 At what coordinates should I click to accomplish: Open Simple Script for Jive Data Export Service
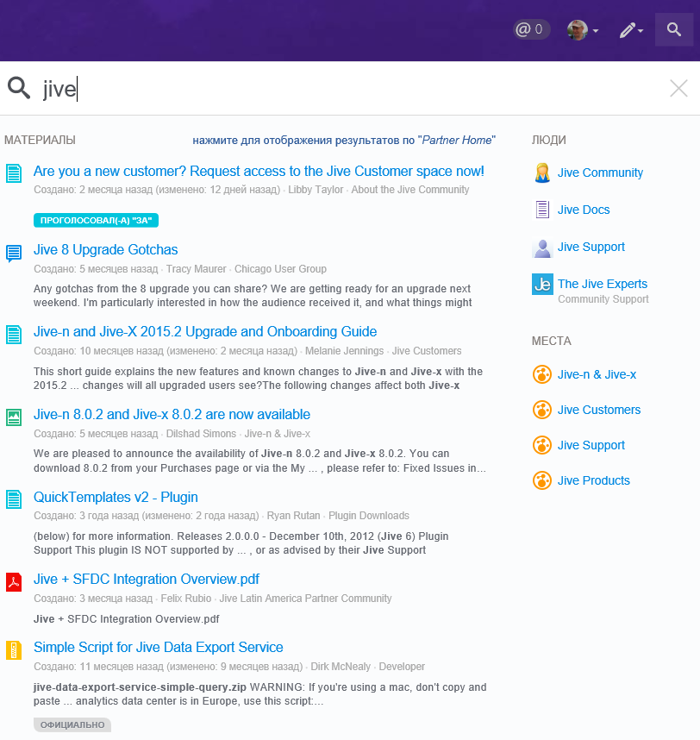tap(158, 647)
